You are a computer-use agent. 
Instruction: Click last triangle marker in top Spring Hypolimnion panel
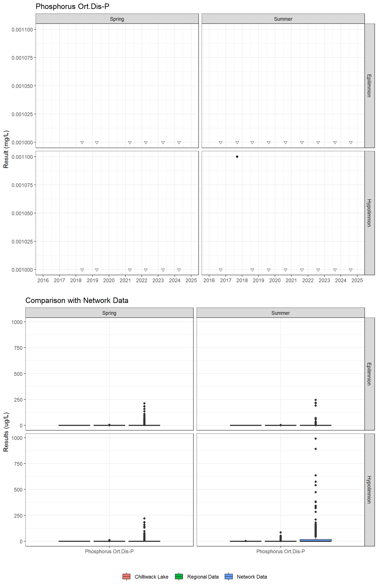(179, 270)
